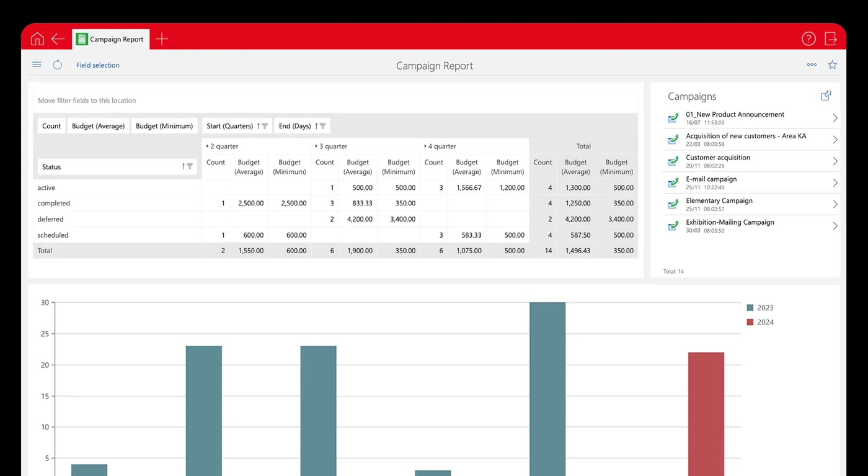Screen dimensions: 868x476
Task: Select the 'active' status row label
Action: coord(46,187)
